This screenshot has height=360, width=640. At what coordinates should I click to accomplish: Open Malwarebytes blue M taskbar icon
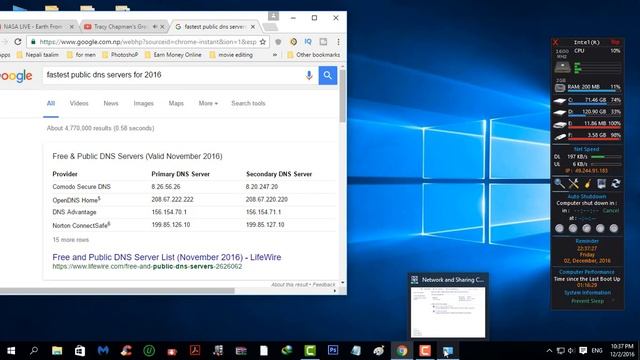(x=103, y=351)
